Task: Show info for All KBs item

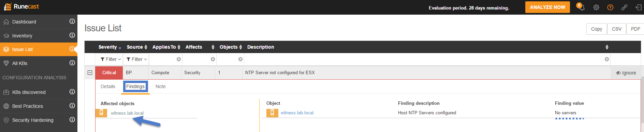Action: pos(72,63)
